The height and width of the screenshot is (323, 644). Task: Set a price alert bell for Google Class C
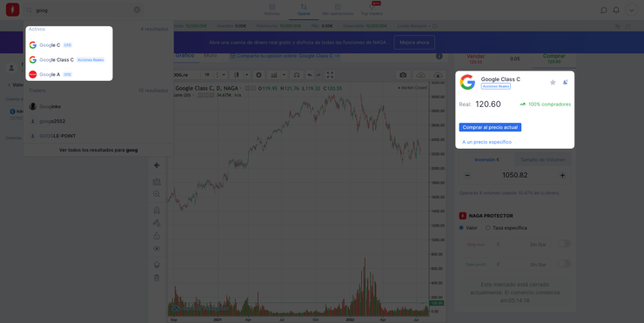[x=565, y=83]
